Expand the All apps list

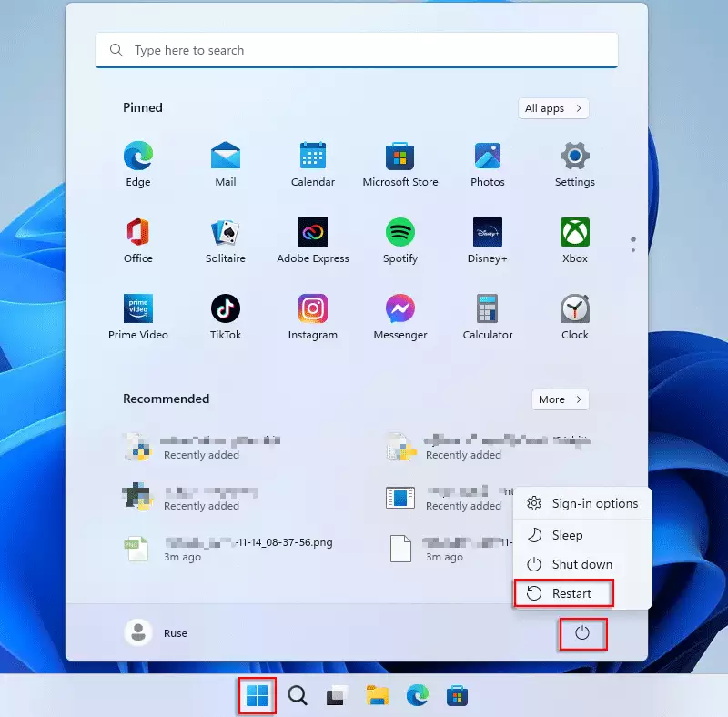(x=553, y=108)
